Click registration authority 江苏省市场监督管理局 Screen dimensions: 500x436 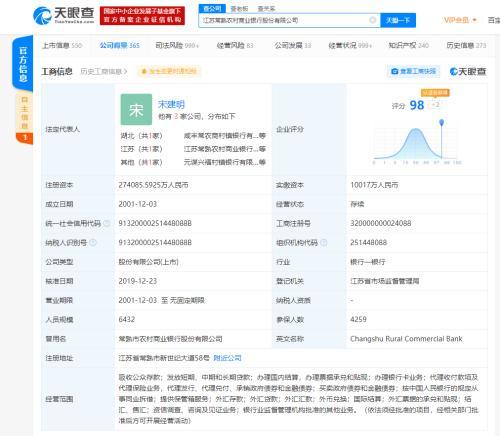tap(385, 281)
